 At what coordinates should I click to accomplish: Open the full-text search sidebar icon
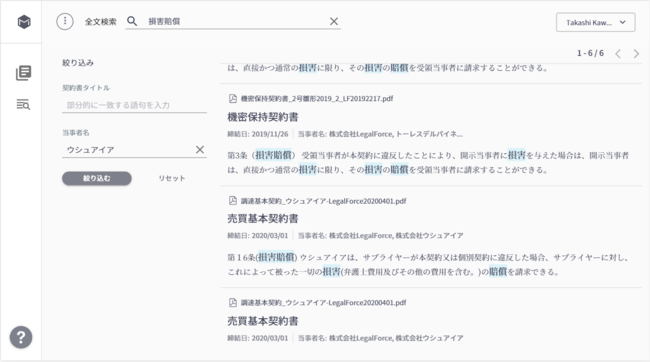[x=23, y=104]
